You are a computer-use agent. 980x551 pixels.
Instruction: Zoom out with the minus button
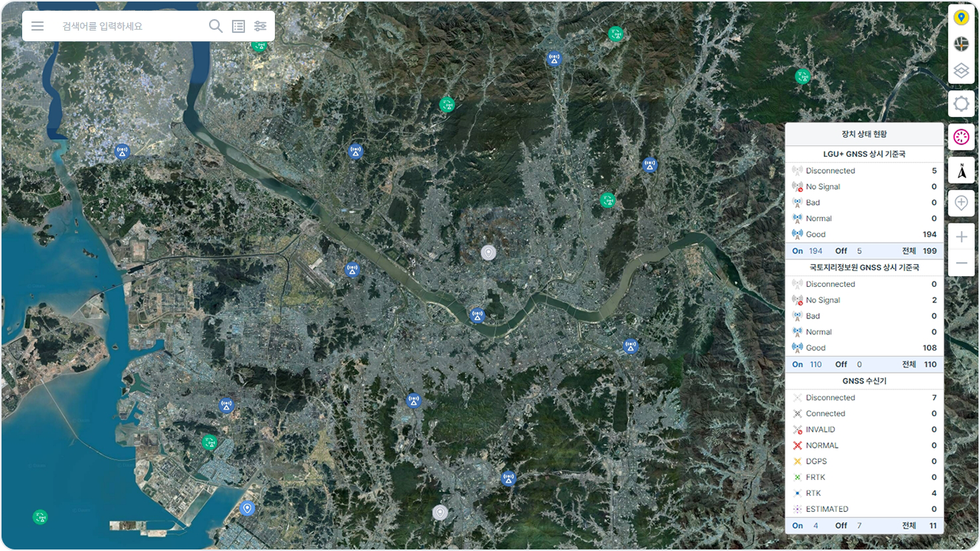(962, 263)
